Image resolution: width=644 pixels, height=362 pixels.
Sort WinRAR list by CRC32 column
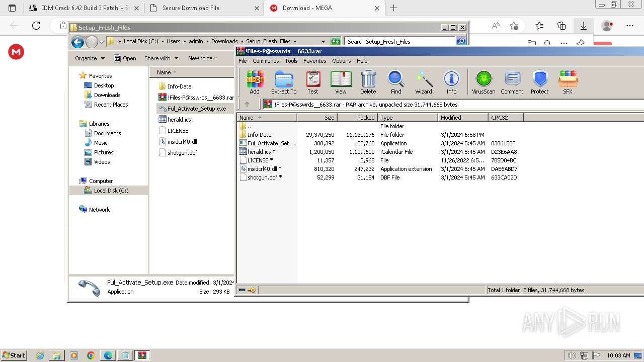[x=506, y=118]
